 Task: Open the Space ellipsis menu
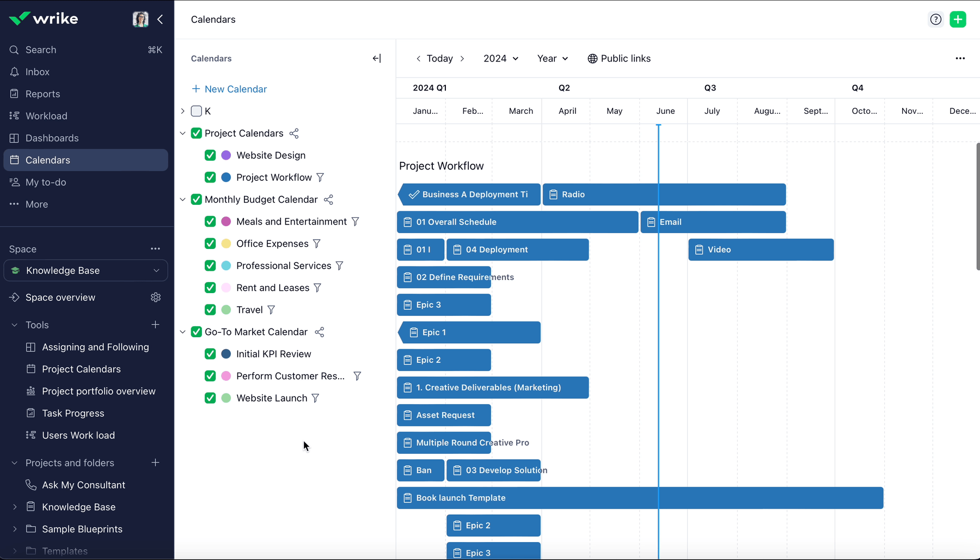click(x=156, y=248)
